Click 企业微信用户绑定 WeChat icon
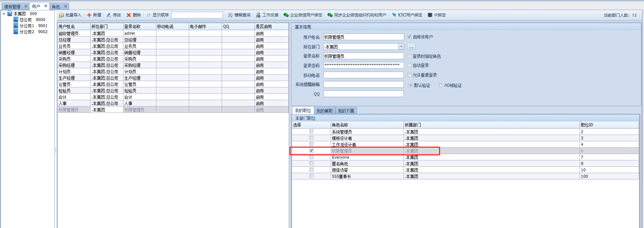Screen dimensions: 644x228 coord(286,15)
